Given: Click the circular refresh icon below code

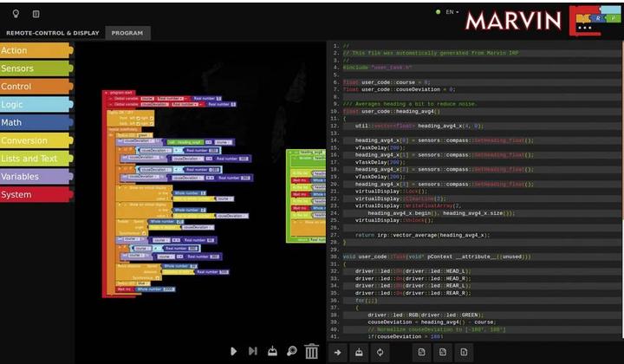Looking at the screenshot, I should point(380,353).
